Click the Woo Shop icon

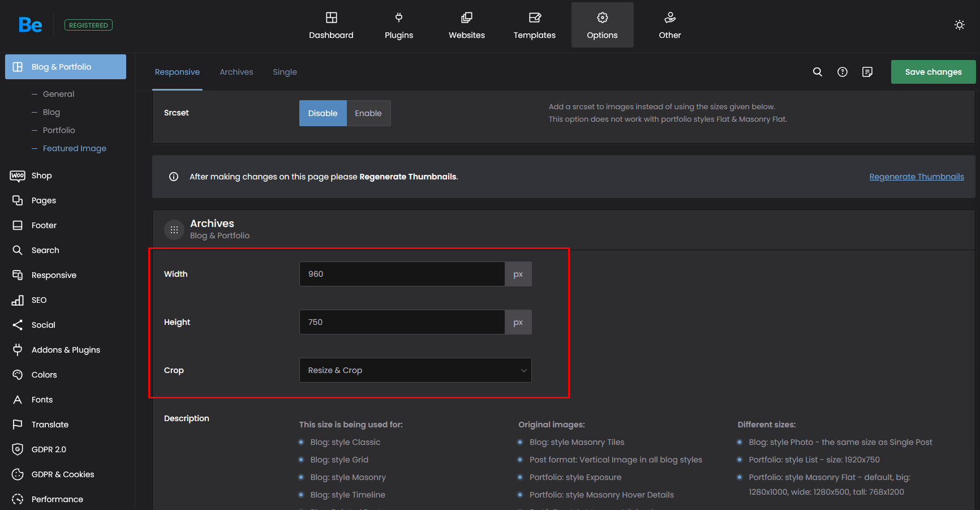pos(18,175)
